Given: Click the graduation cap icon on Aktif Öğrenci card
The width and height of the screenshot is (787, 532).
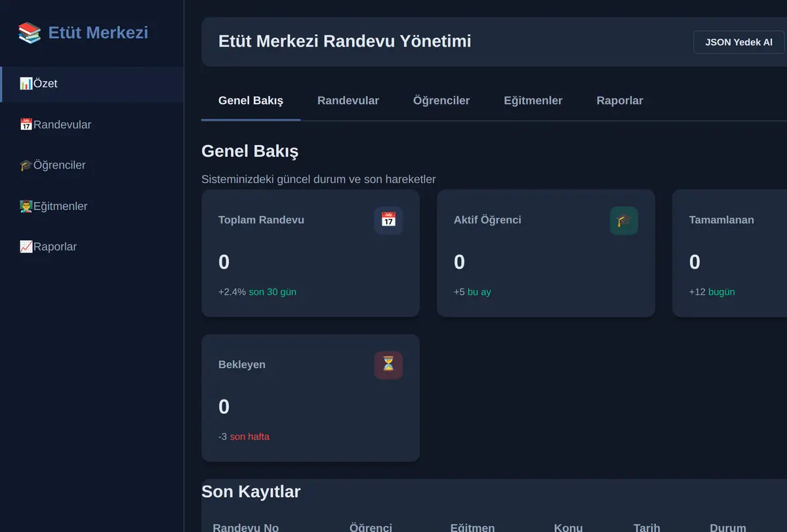Looking at the screenshot, I should 624,220.
